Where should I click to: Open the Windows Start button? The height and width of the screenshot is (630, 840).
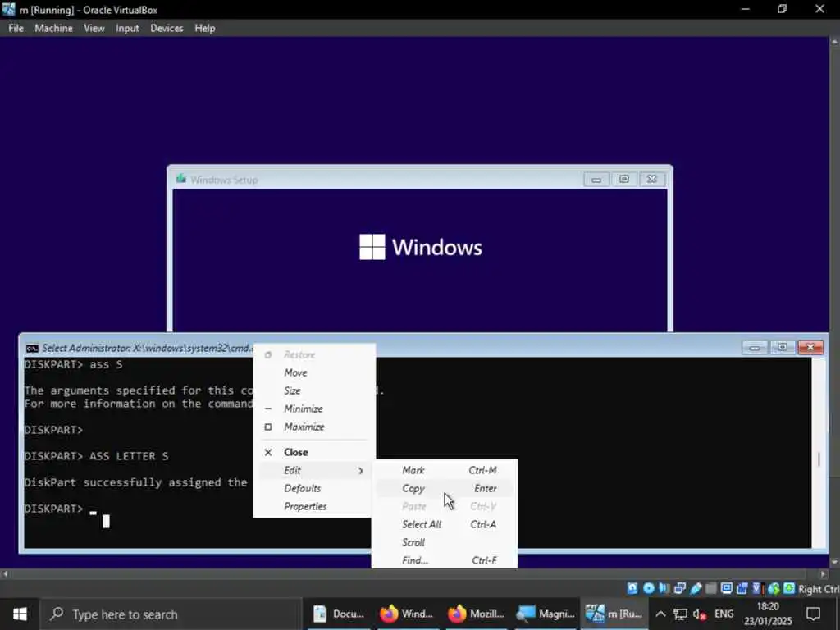tap(21, 614)
